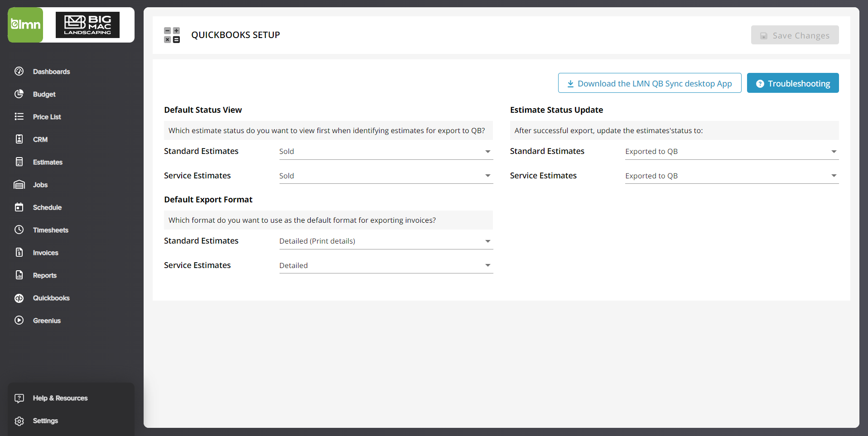
Task: Click arrow beside Detailed (Print details)
Action: tap(488, 241)
